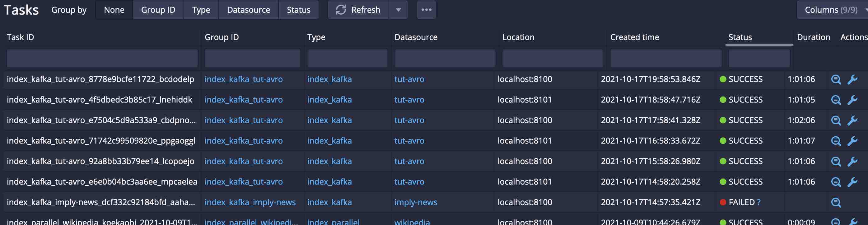Image resolution: width=868 pixels, height=225 pixels.
Task: Click the wrench icon for the mpcaelea task
Action: click(852, 182)
